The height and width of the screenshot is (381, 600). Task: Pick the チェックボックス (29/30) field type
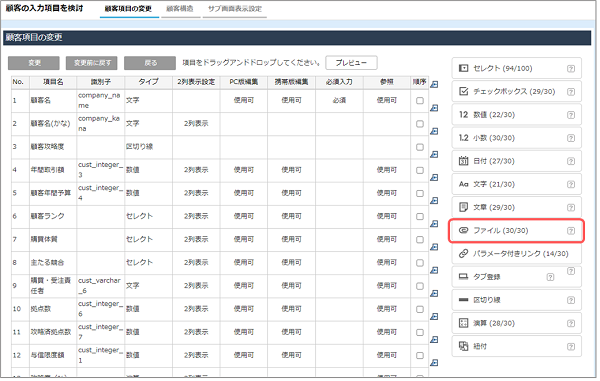[x=516, y=92]
